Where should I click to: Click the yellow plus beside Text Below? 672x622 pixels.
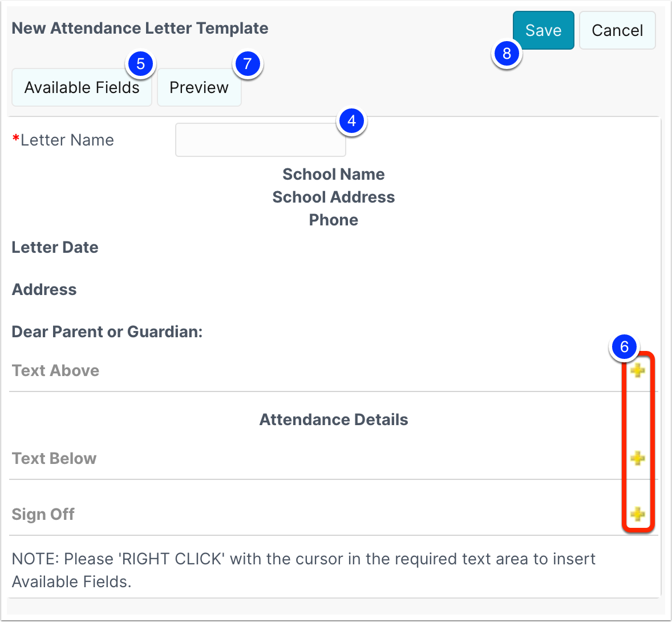point(638,458)
